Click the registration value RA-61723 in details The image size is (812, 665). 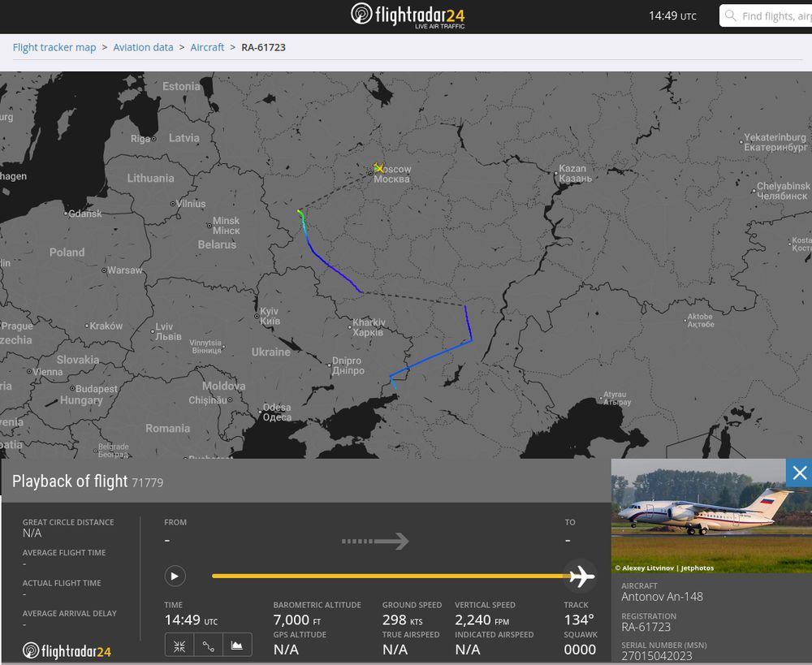coord(646,627)
